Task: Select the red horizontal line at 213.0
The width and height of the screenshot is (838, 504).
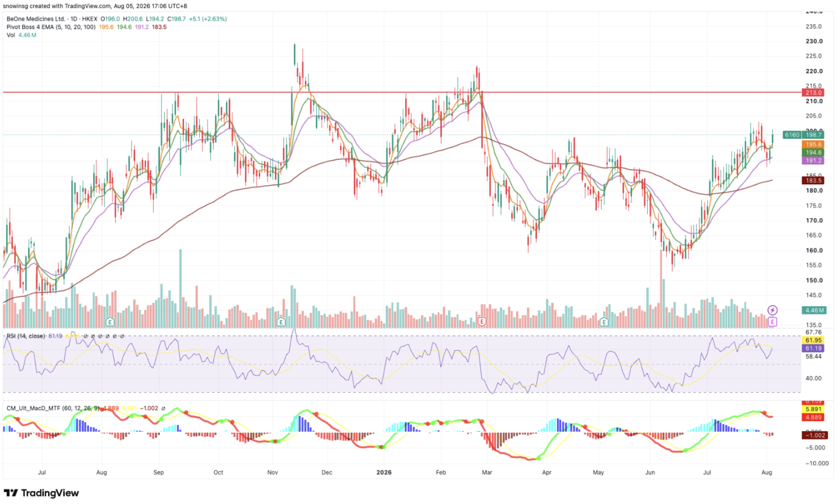Action: (x=402, y=92)
